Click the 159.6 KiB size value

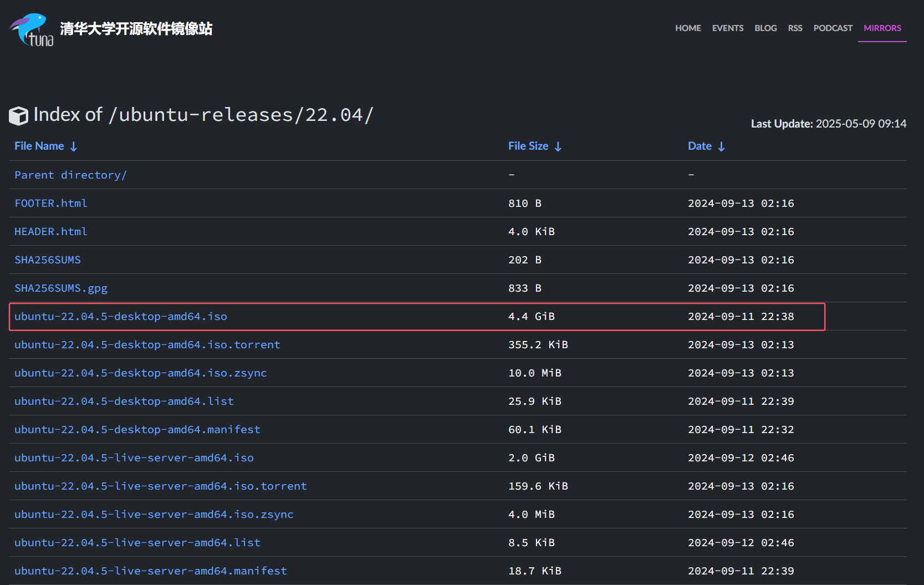[x=538, y=486]
